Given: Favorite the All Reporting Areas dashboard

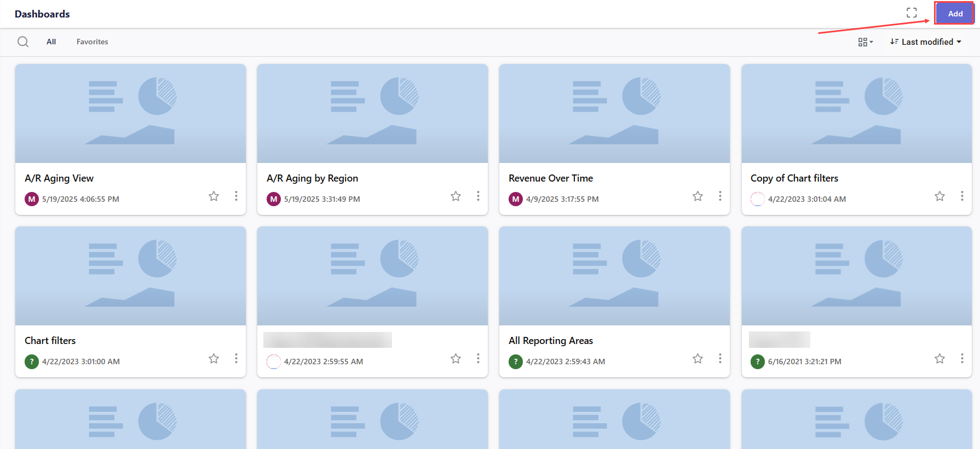Looking at the screenshot, I should [x=697, y=358].
